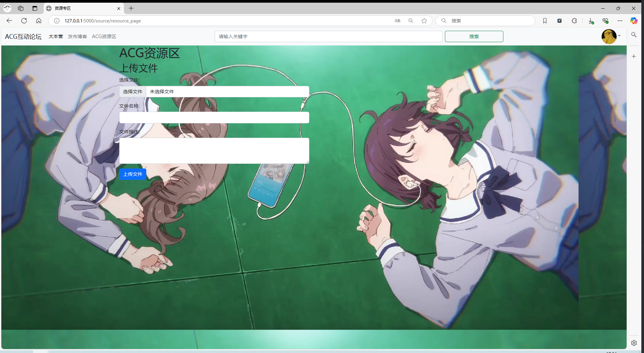Click the 文件名称 input field
644x353 pixels.
214,118
